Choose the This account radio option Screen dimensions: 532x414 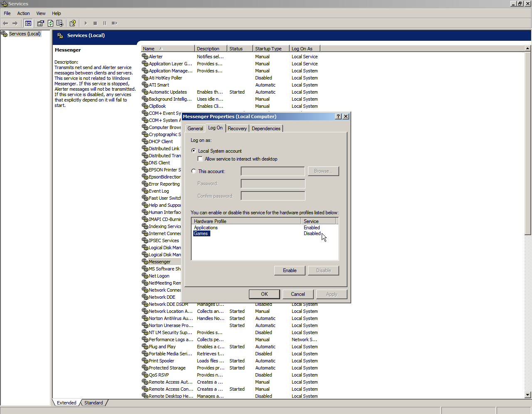coord(194,171)
